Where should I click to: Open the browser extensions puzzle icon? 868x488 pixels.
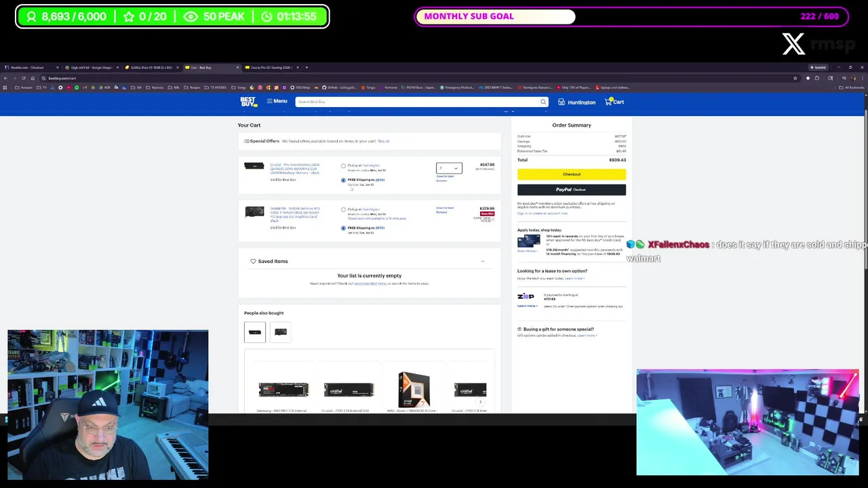point(817,78)
